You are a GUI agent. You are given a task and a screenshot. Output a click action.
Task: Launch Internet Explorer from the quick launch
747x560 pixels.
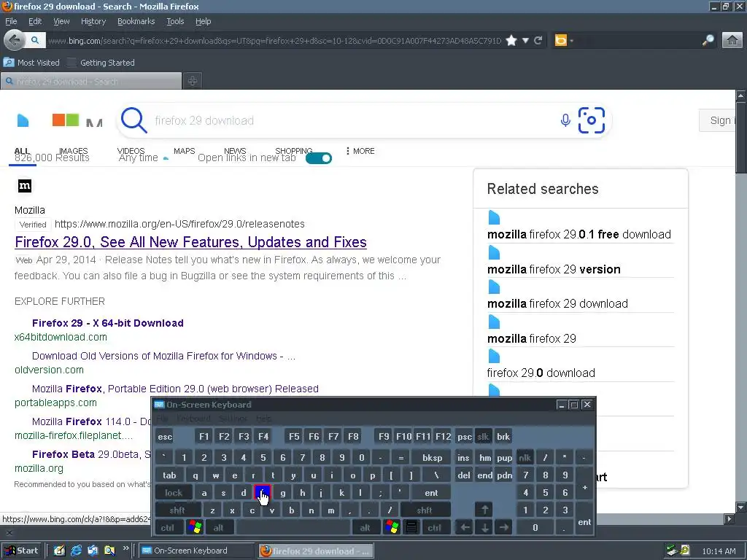(x=76, y=551)
